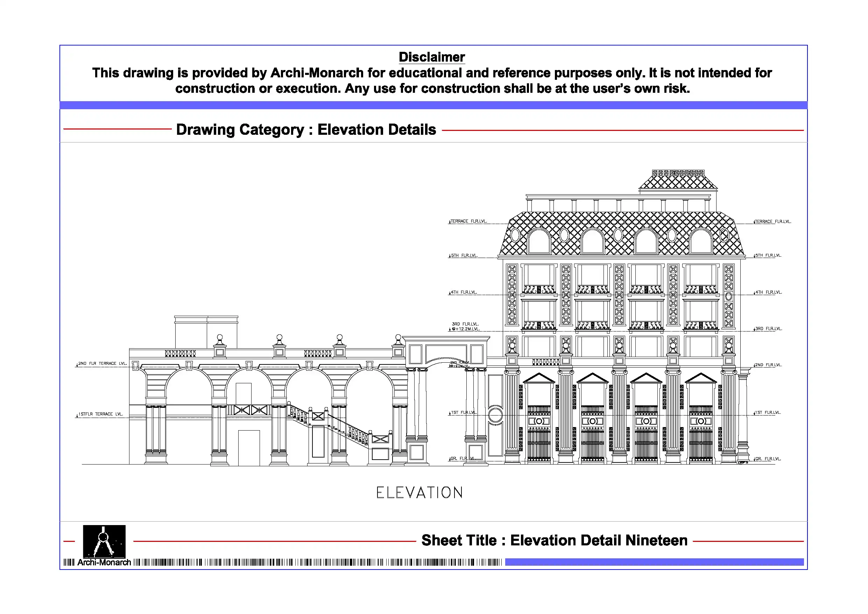Click the Sheet Title : Elevation Detail Nineteen text
Viewport: 868px width, 614px height.
(x=554, y=540)
